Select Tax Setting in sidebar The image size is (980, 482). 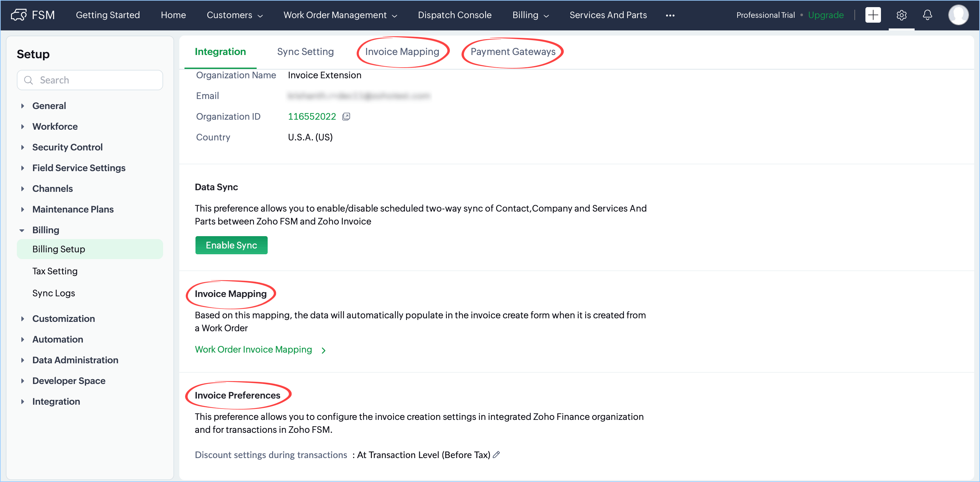55,271
